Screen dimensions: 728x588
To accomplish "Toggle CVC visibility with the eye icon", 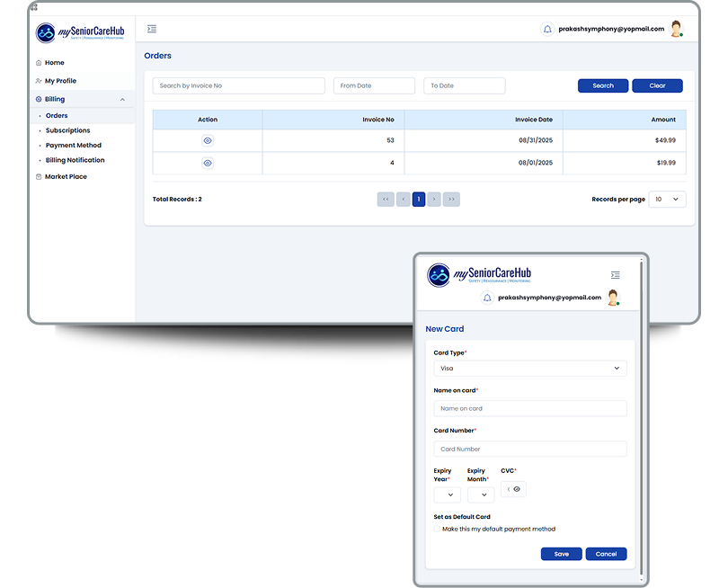I will pyautogui.click(x=517, y=489).
